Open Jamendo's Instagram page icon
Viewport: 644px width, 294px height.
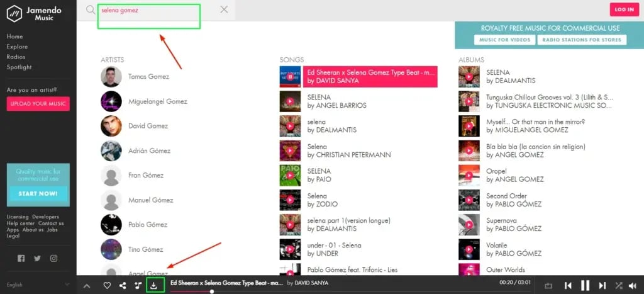pyautogui.click(x=54, y=258)
